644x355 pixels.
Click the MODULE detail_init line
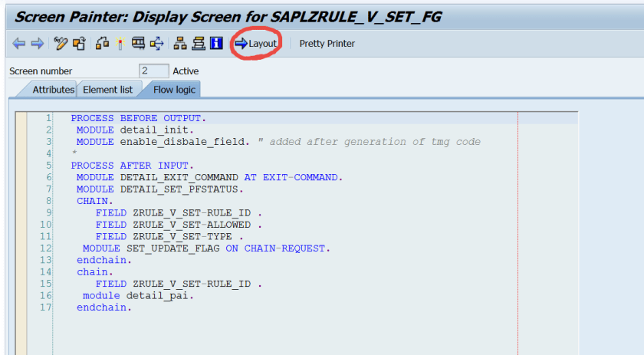point(135,130)
